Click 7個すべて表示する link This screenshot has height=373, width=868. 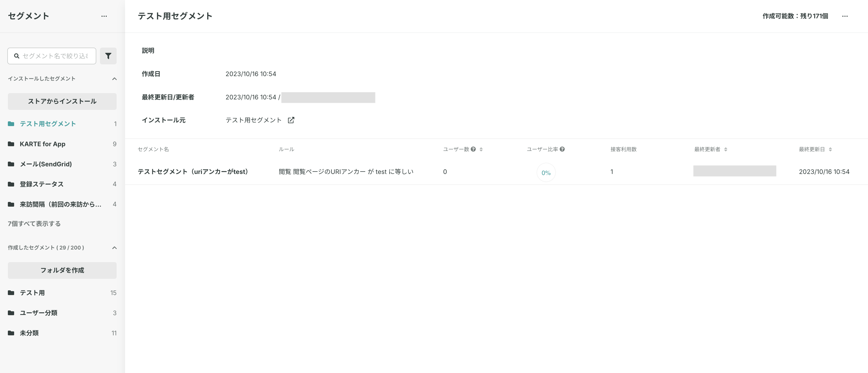pyautogui.click(x=34, y=224)
